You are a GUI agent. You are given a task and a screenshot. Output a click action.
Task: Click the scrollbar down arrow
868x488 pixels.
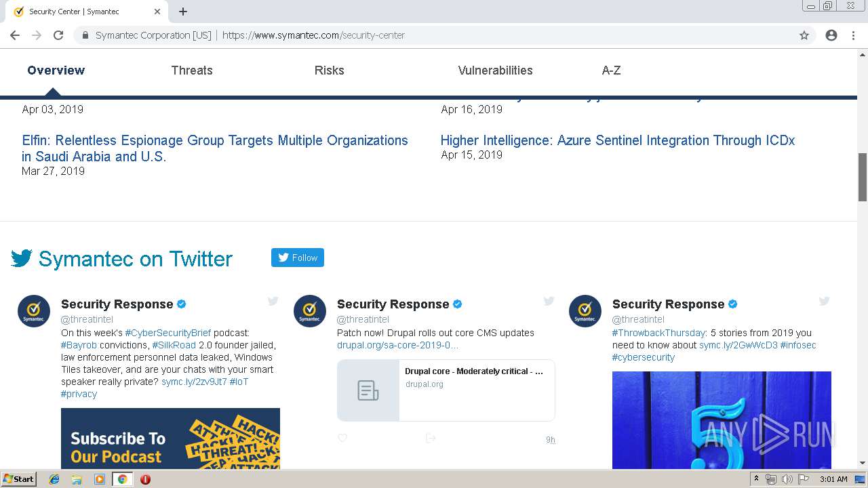pos(863,463)
